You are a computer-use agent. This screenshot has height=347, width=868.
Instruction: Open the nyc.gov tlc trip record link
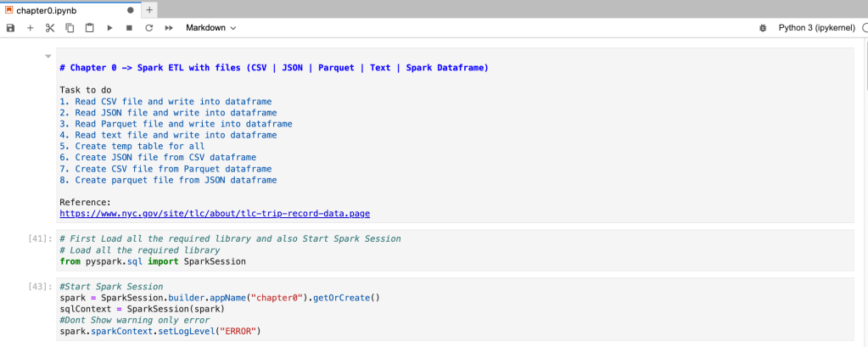point(214,213)
